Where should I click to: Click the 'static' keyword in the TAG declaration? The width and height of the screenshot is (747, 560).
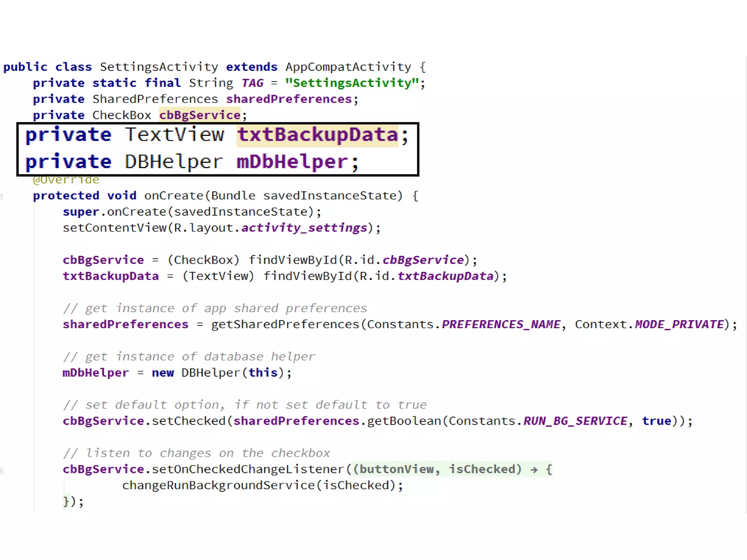(x=114, y=83)
